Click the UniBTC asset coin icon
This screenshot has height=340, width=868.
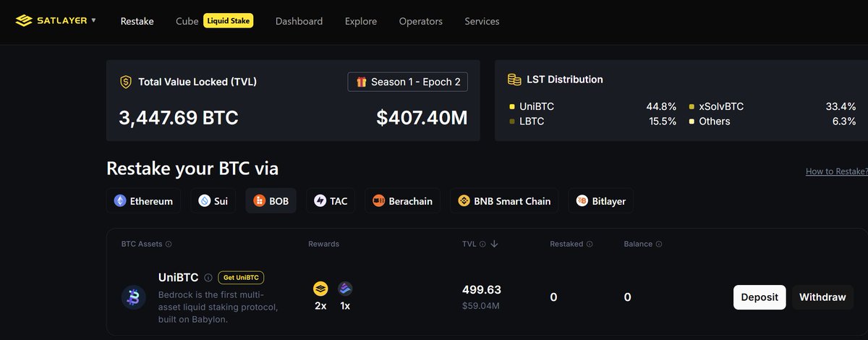tap(134, 297)
